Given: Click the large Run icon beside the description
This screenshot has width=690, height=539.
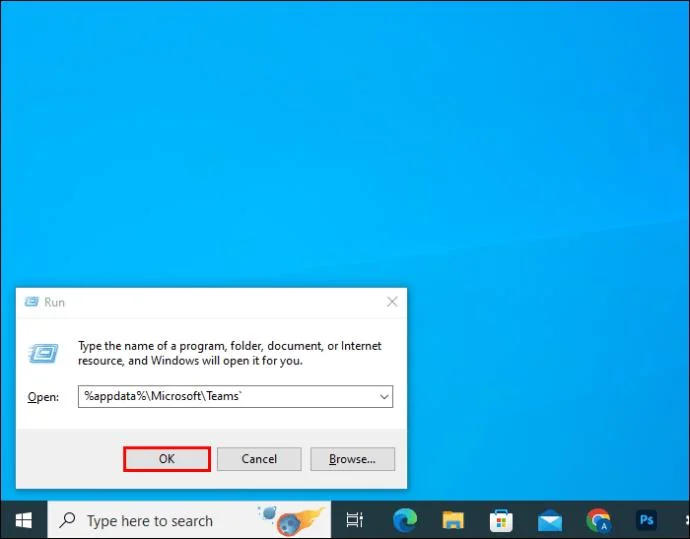Looking at the screenshot, I should [44, 353].
